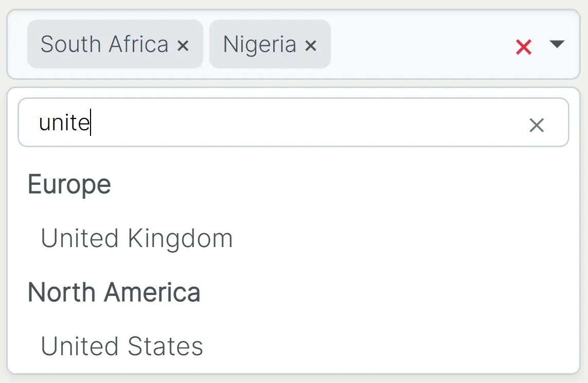
Task: Click the Europe group header
Action: coord(69,184)
